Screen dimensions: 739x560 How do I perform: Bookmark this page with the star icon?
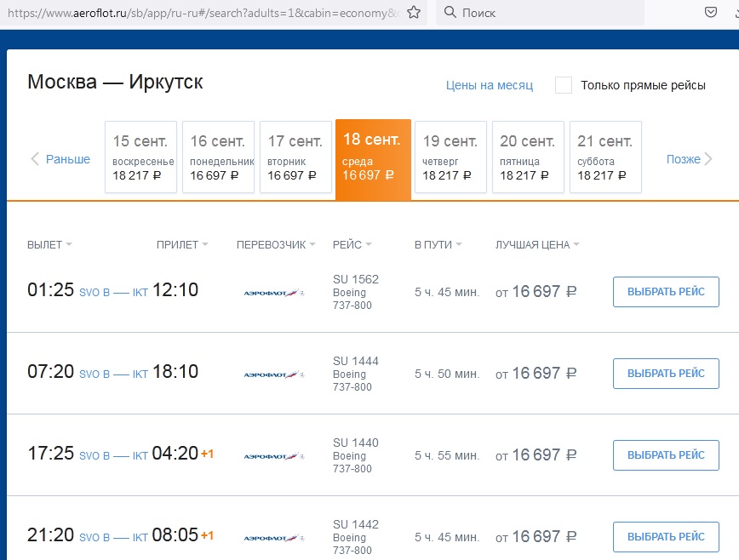tap(414, 13)
